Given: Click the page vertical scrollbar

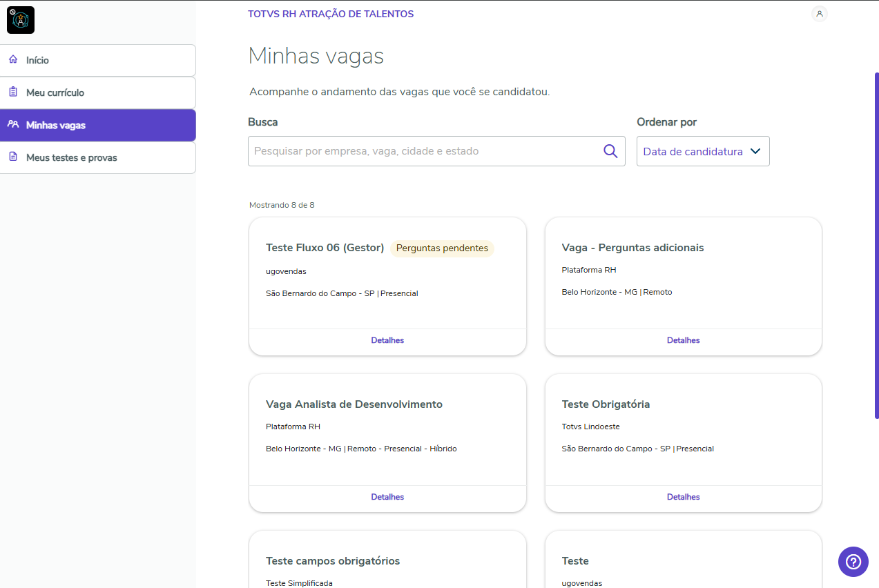Looking at the screenshot, I should tap(876, 245).
